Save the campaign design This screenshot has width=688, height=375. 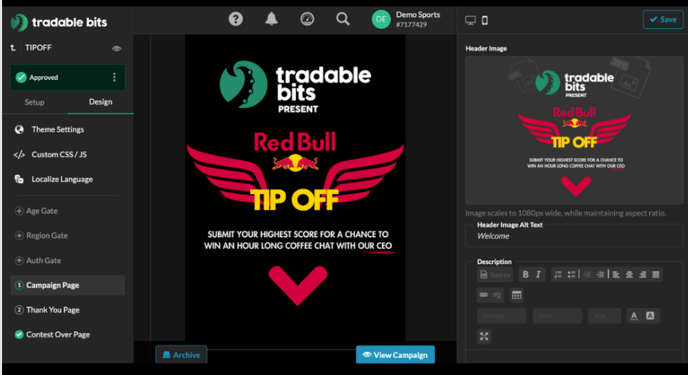tap(663, 19)
